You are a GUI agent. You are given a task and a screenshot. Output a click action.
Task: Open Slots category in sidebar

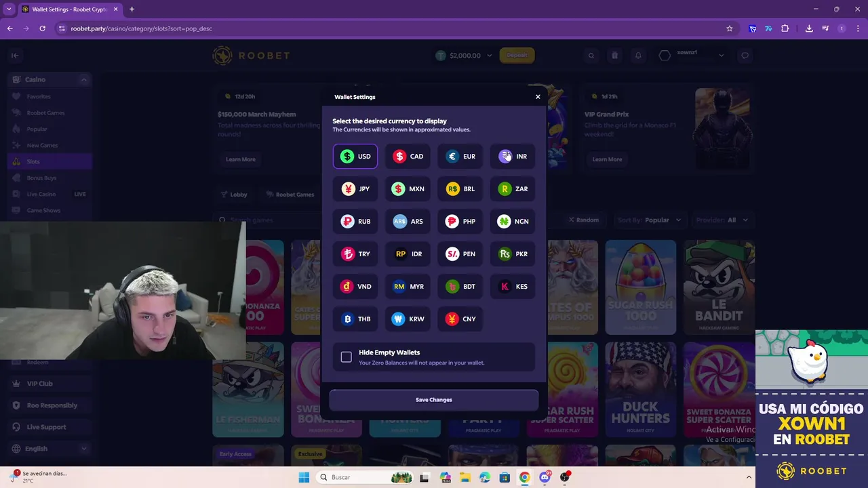click(x=50, y=162)
